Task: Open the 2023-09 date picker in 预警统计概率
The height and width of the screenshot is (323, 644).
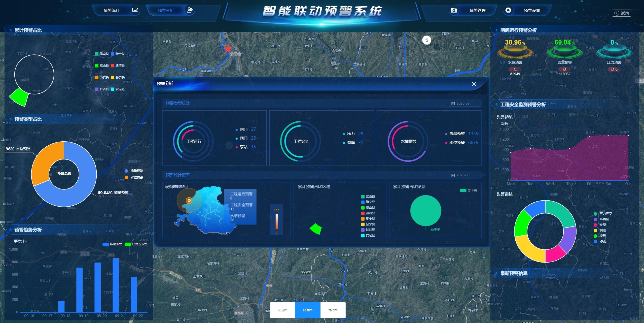Action: (x=464, y=175)
